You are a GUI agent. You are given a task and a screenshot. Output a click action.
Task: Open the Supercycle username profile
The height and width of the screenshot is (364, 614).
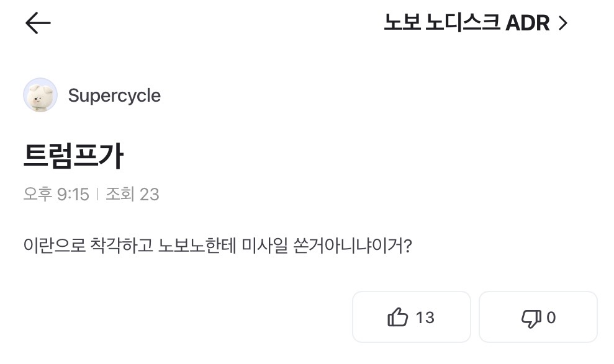[x=114, y=95]
